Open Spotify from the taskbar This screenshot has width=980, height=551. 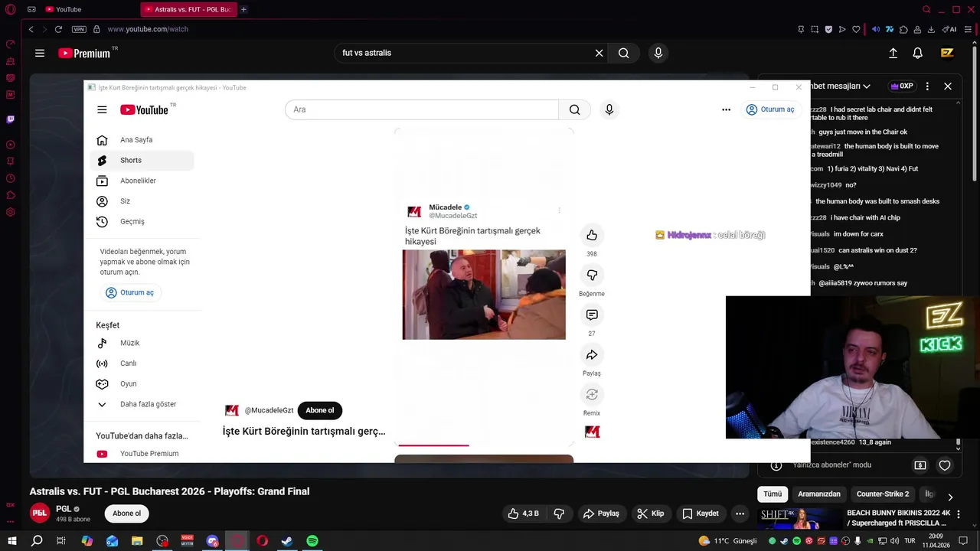[312, 541]
